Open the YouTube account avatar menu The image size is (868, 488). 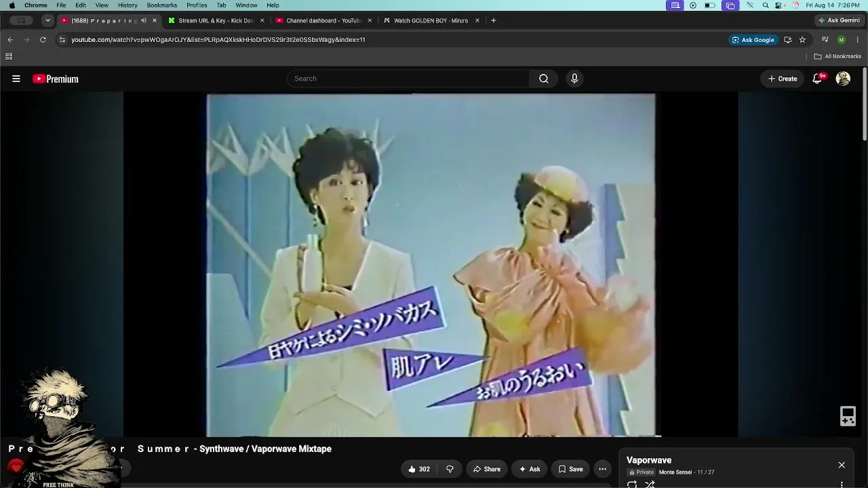pyautogui.click(x=843, y=79)
